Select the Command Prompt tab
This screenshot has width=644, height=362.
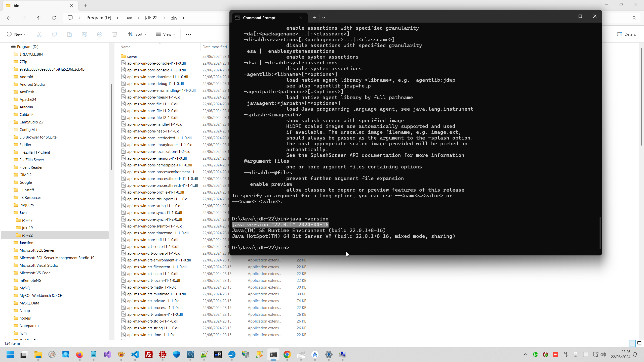[x=259, y=18]
